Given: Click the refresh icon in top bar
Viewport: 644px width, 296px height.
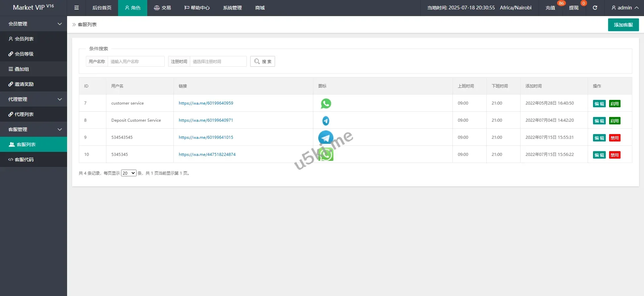Looking at the screenshot, I should (x=595, y=8).
